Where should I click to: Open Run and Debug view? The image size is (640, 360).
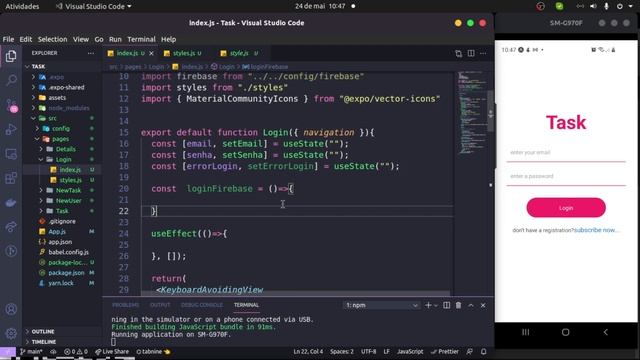click(11, 129)
